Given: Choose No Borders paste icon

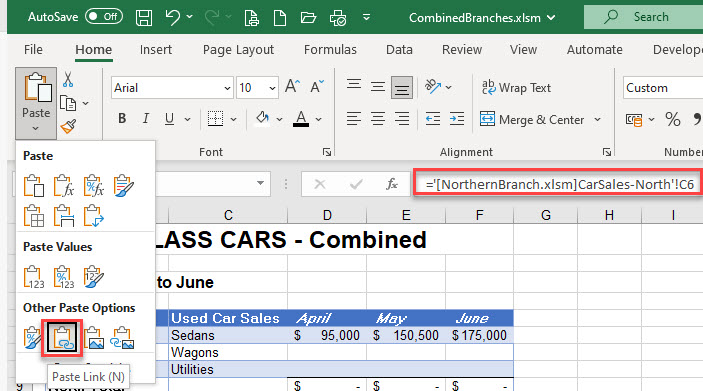Looking at the screenshot, I should 34,216.
